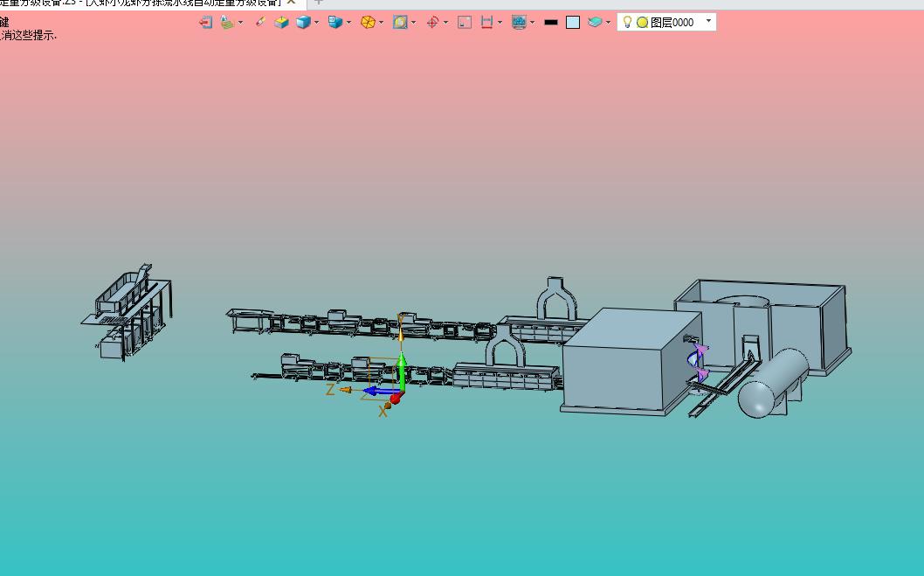924x576 pixels.
Task: Click the red dimension measure icon
Action: pos(486,23)
